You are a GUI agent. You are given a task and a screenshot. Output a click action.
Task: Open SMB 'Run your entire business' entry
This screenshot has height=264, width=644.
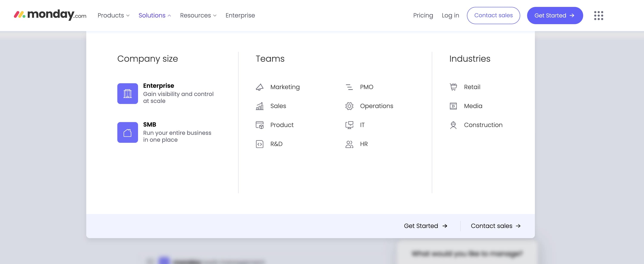coord(165,132)
